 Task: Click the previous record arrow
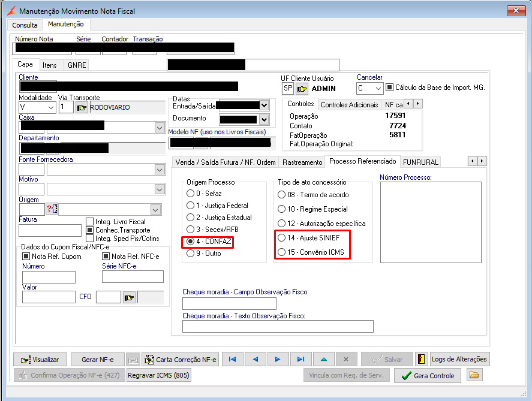pos(255,359)
